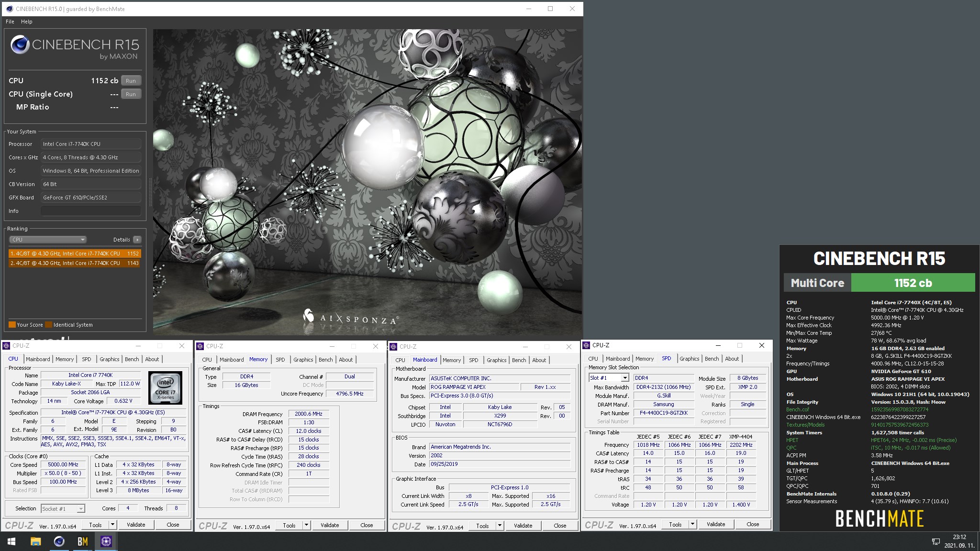The width and height of the screenshot is (980, 551).
Task: Click Max TDP 112.0 W value
Action: tap(130, 384)
